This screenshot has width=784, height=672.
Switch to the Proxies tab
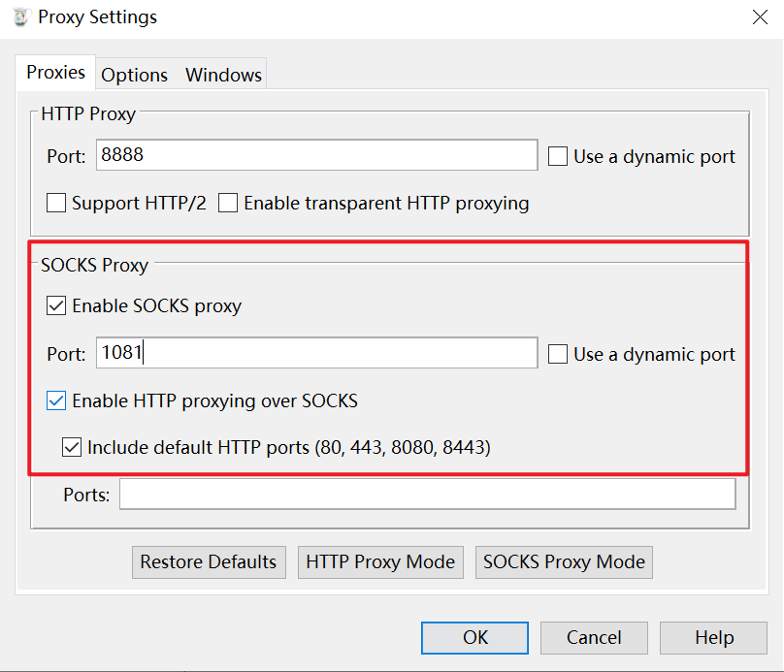coord(55,73)
